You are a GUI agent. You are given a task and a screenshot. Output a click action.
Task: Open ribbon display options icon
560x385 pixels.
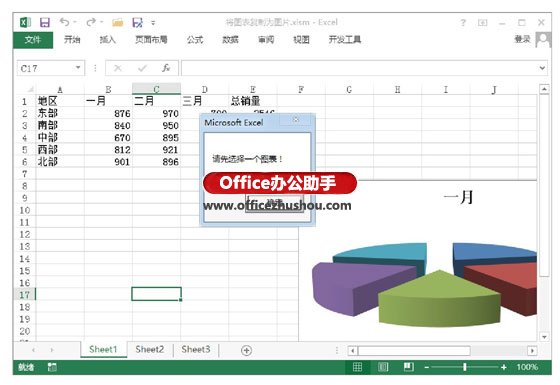pyautogui.click(x=482, y=23)
